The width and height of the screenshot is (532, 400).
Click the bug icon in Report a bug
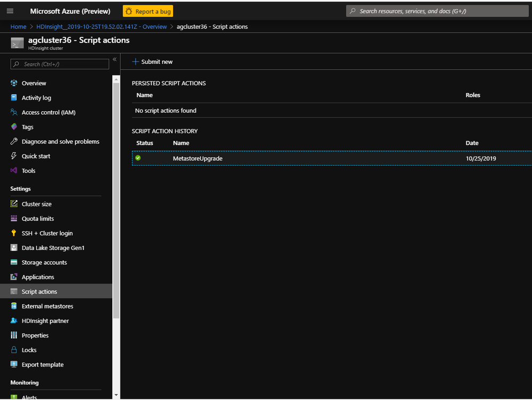click(x=129, y=11)
